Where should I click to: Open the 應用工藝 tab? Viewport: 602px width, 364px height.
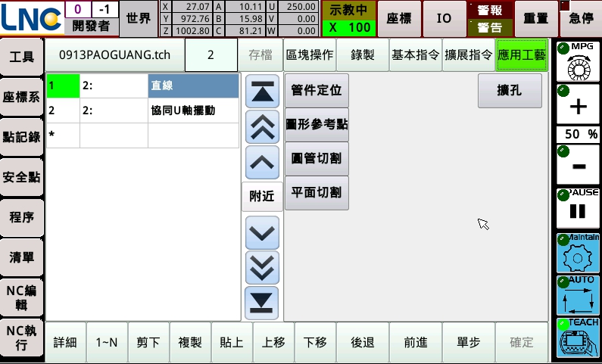[x=522, y=54]
